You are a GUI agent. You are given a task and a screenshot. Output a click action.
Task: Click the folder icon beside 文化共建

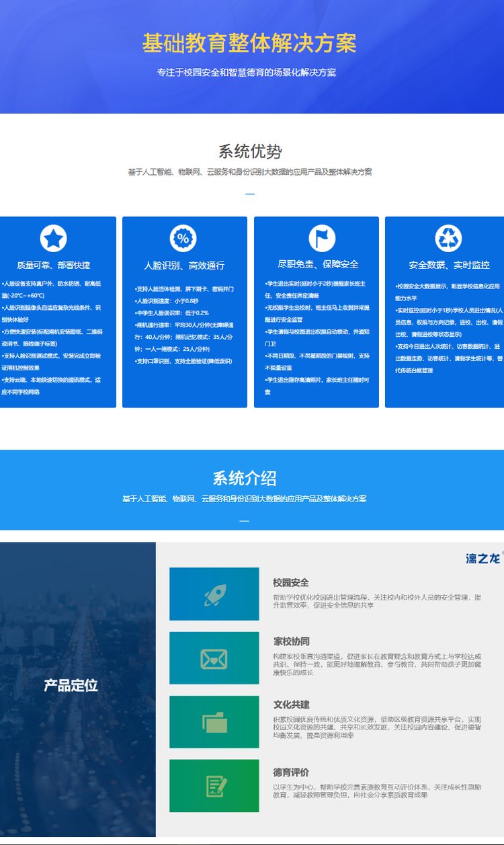214,722
